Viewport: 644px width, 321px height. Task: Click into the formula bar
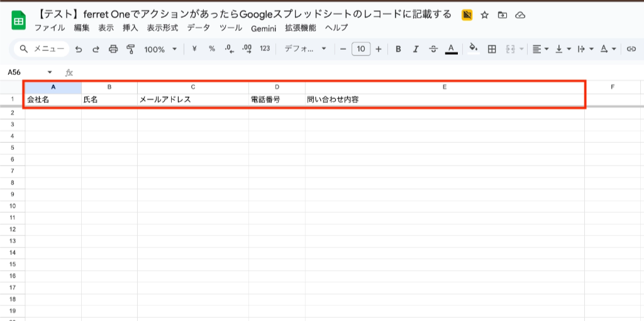357,72
